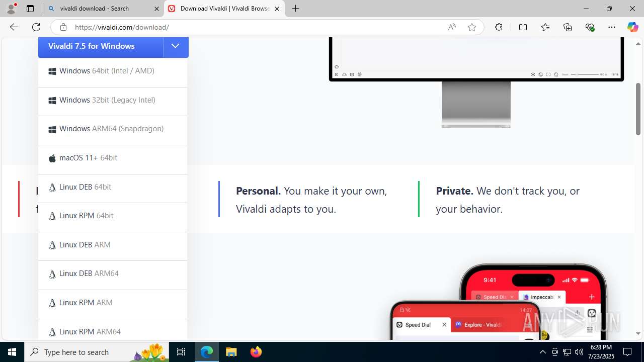644x362 pixels.
Task: Open File Explorer from taskbar
Action: [x=231, y=352]
